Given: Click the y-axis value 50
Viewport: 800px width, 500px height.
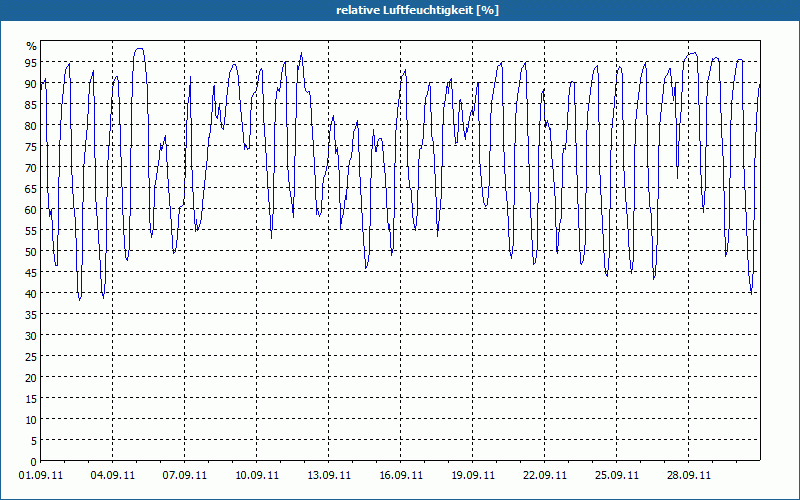Looking at the screenshot, I should [31, 252].
